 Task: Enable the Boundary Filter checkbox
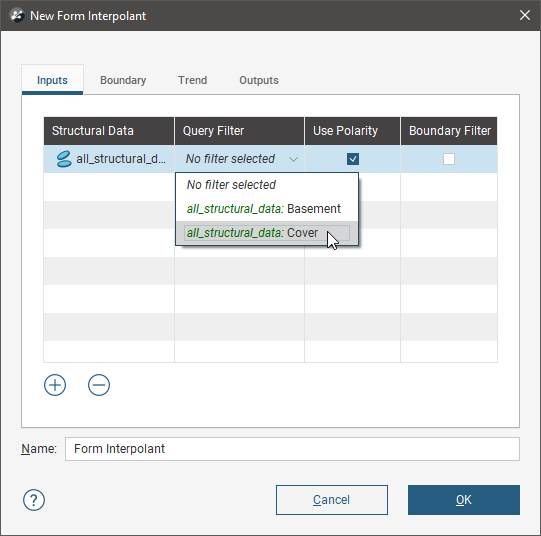click(x=449, y=159)
